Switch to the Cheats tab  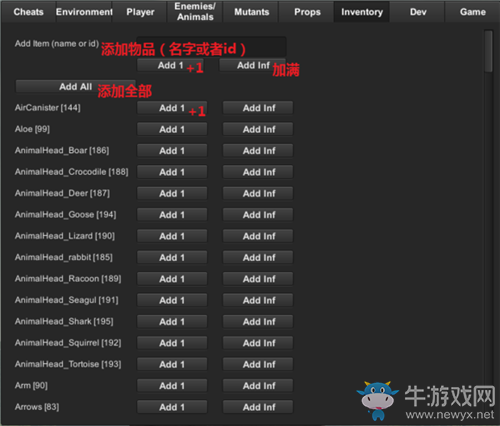(28, 12)
